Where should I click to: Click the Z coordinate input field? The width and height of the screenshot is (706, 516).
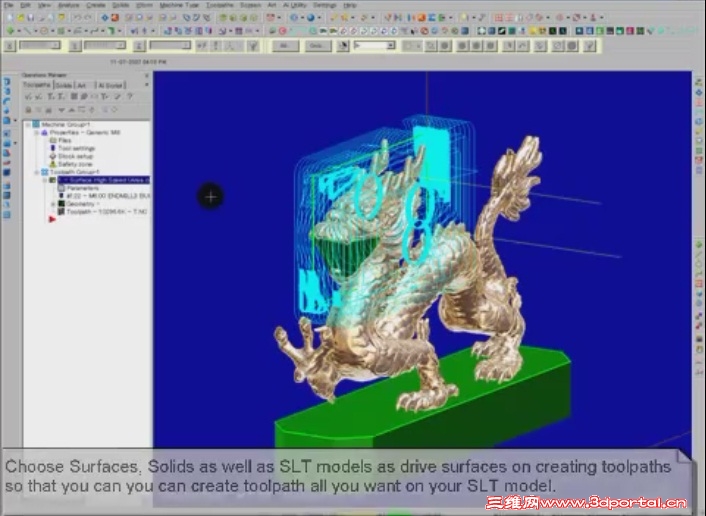170,45
